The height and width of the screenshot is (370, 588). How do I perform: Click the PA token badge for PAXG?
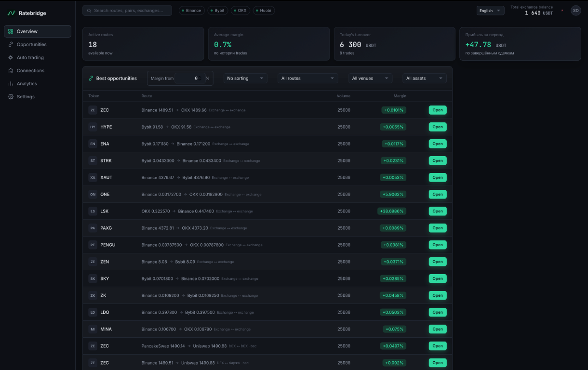coord(93,228)
